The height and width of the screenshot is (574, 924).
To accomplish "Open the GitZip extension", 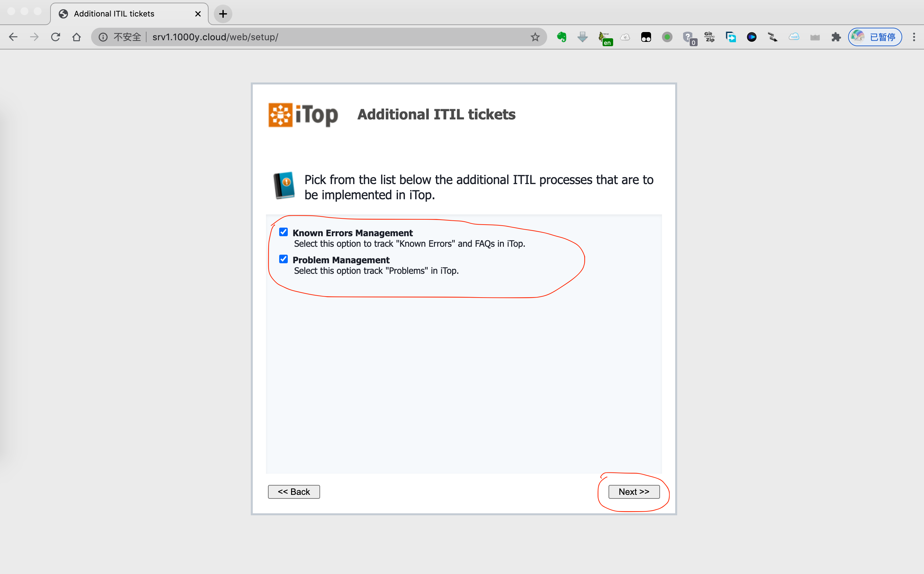I will [709, 37].
